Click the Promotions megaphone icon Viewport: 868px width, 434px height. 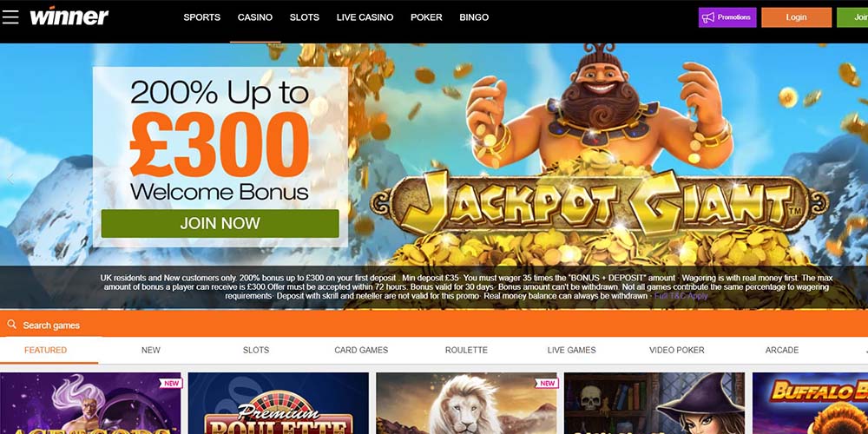point(708,17)
